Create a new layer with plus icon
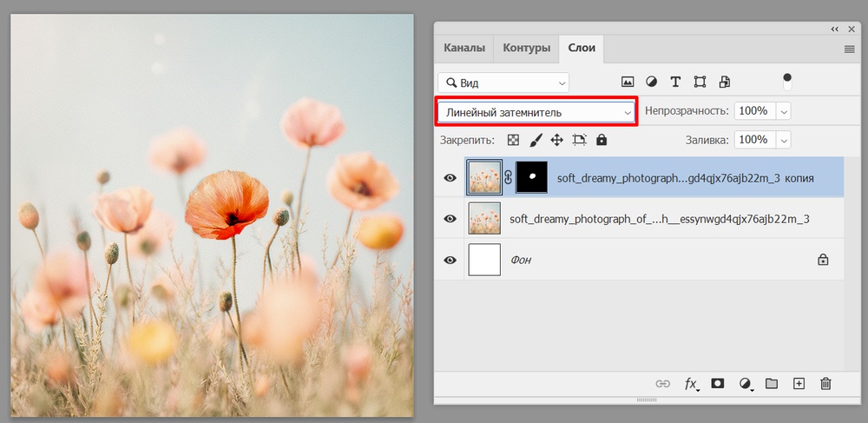The width and height of the screenshot is (868, 423). click(x=799, y=383)
